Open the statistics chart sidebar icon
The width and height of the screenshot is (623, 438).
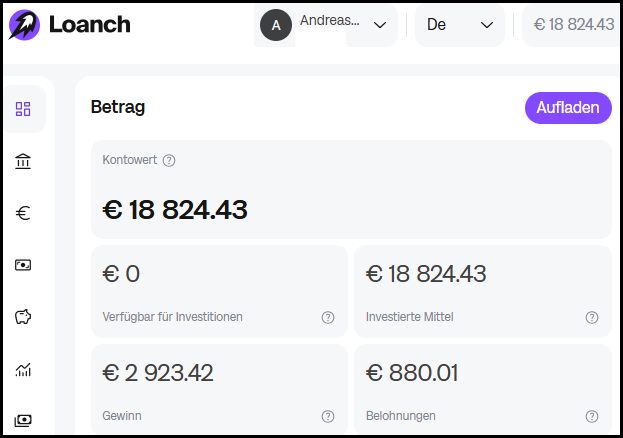(23, 370)
